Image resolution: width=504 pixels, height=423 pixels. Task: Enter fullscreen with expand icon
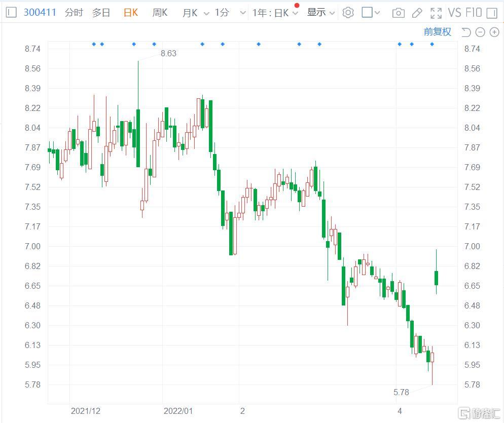point(436,13)
